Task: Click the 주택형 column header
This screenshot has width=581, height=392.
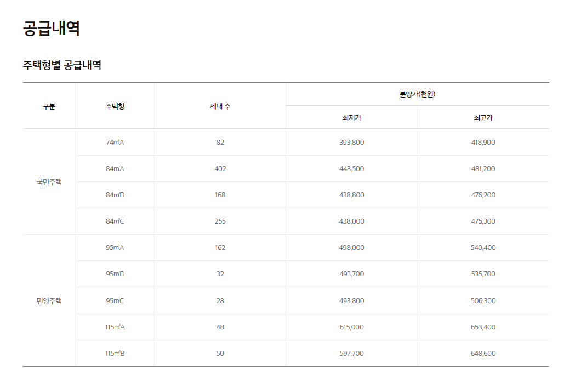Action: click(115, 106)
